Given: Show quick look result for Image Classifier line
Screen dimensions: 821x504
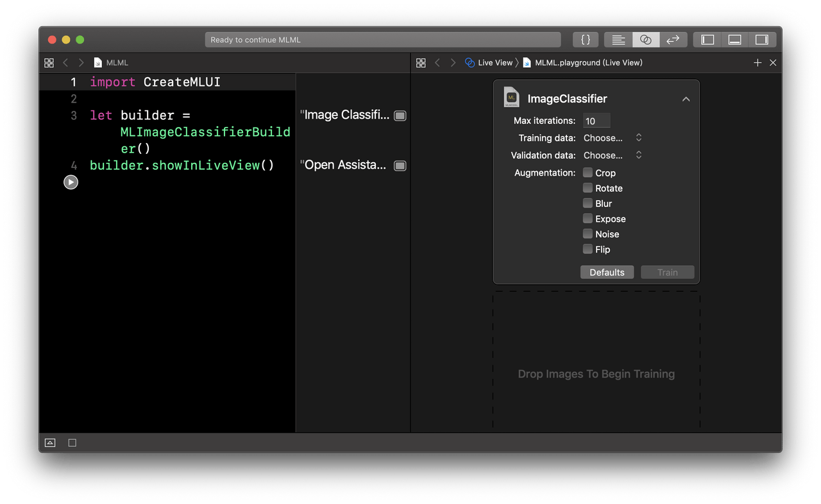Looking at the screenshot, I should coord(400,115).
